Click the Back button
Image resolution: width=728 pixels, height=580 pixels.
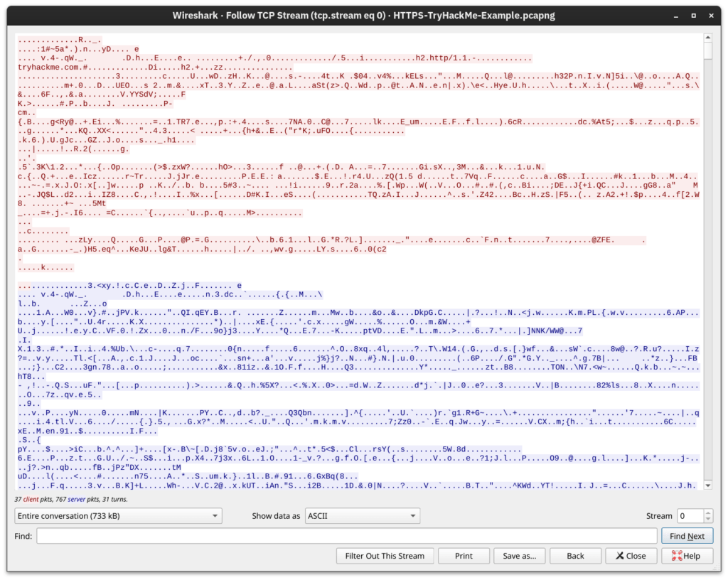tap(575, 556)
